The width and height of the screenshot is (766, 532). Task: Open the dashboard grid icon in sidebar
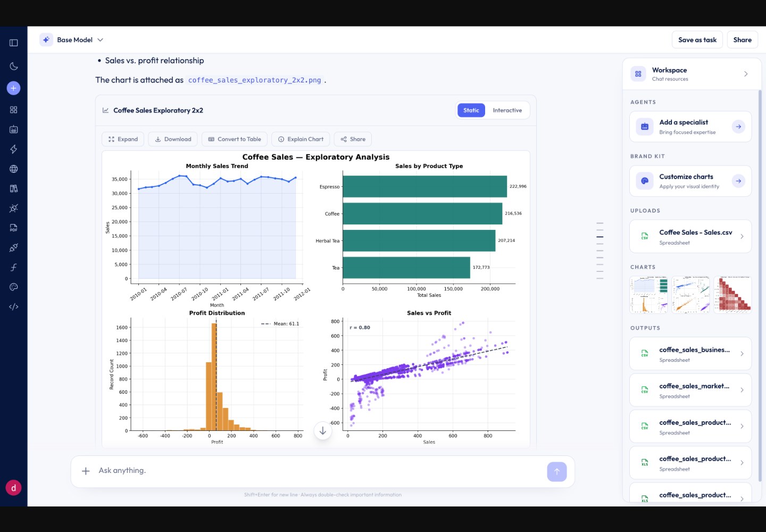click(14, 110)
